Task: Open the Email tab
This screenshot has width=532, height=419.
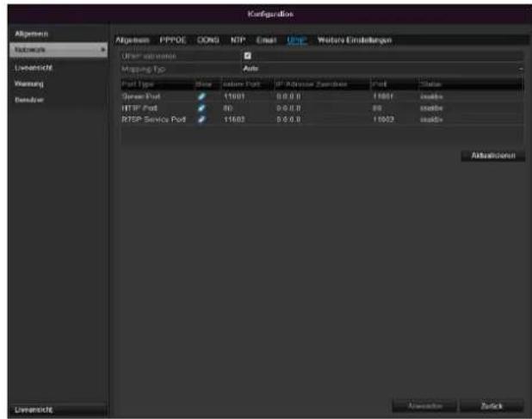Action: coord(266,40)
